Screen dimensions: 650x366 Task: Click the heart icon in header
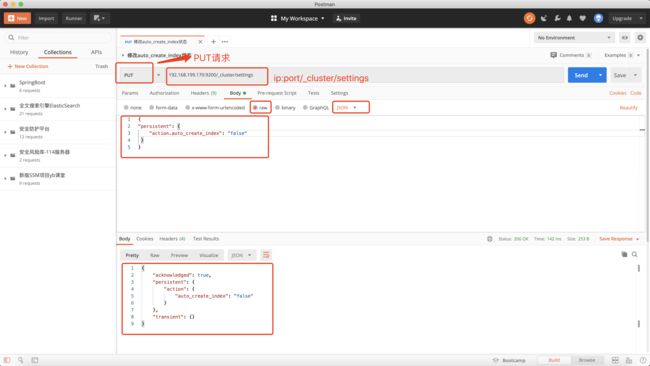(582, 18)
